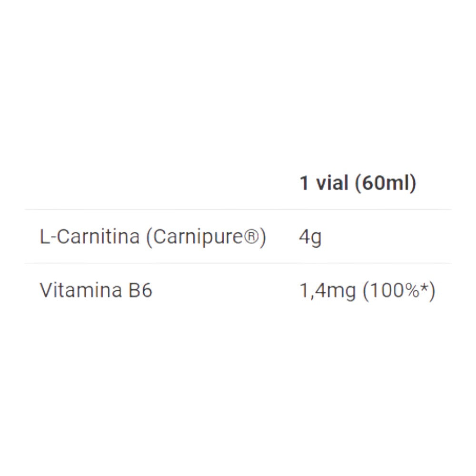Select the "1 vial" text in header
Viewport: 476px width, 476px height.
[324, 183]
